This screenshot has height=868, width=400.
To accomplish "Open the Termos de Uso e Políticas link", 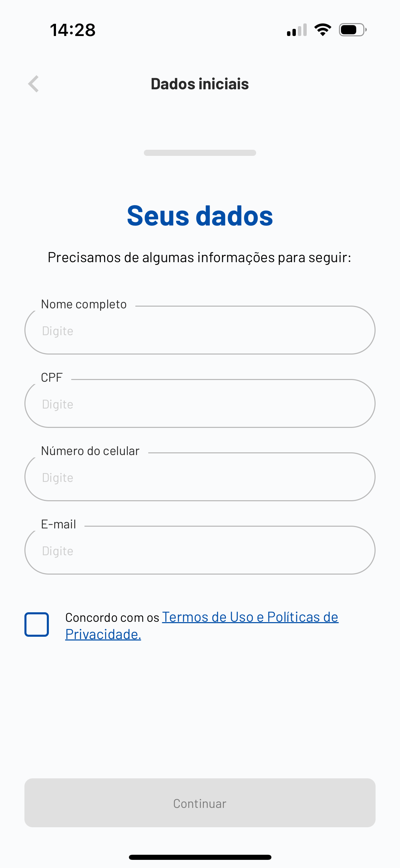I will point(250,617).
